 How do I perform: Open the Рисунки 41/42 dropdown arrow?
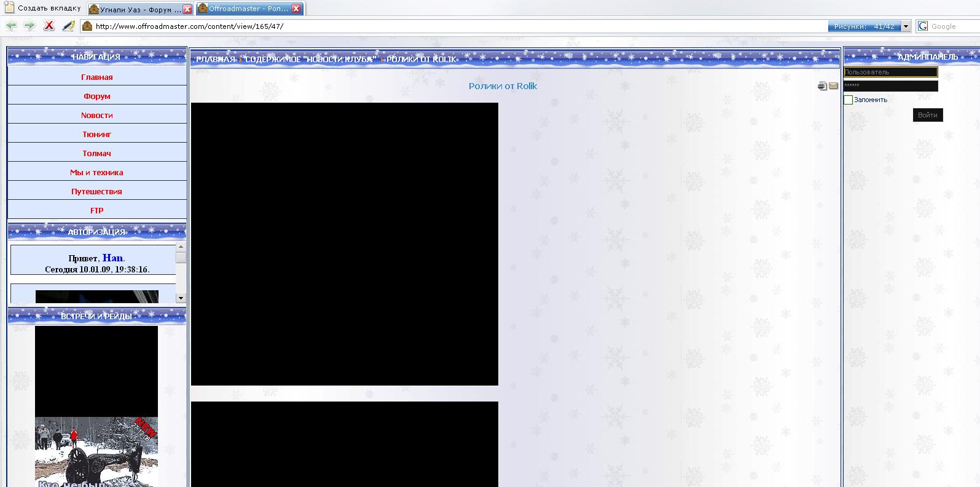(x=906, y=26)
